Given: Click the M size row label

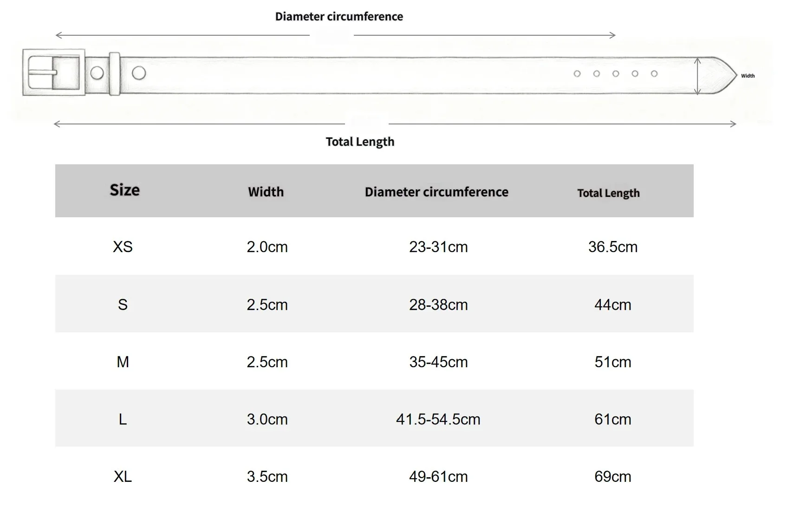Looking at the screenshot, I should click(123, 362).
